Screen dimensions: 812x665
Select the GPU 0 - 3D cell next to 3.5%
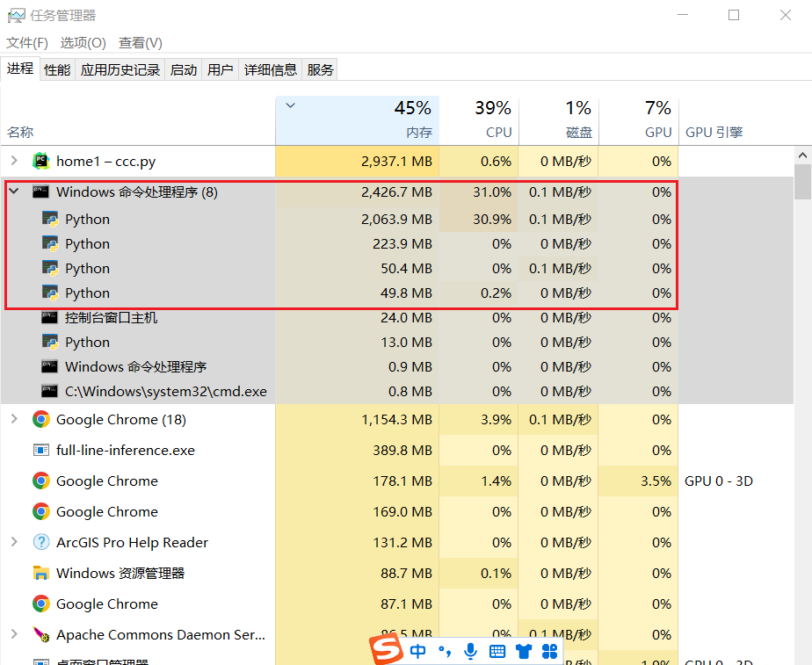coord(718,481)
